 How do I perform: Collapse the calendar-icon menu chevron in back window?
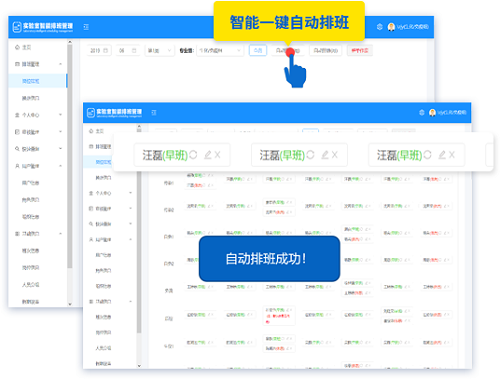(x=60, y=64)
